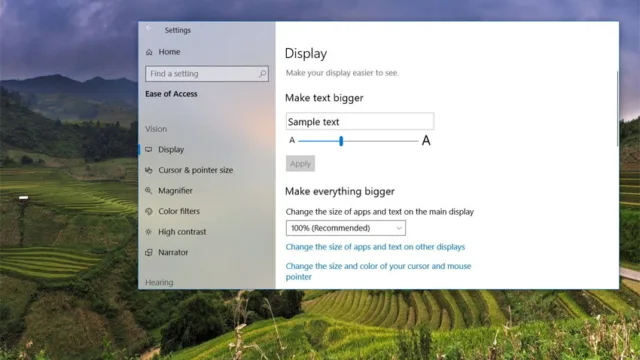The height and width of the screenshot is (360, 640).
Task: Click the Cursor & pointer size icon
Action: pos(149,170)
